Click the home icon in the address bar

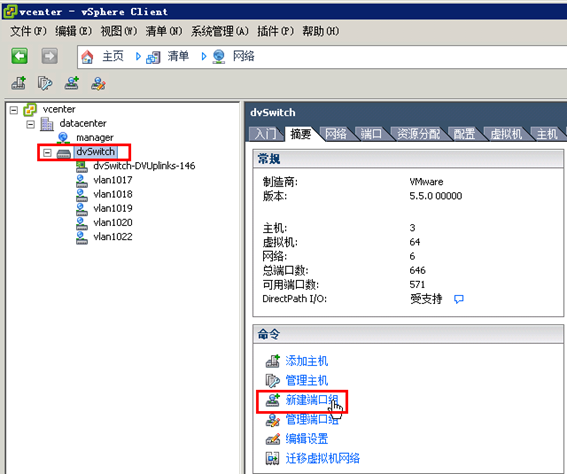[87, 57]
